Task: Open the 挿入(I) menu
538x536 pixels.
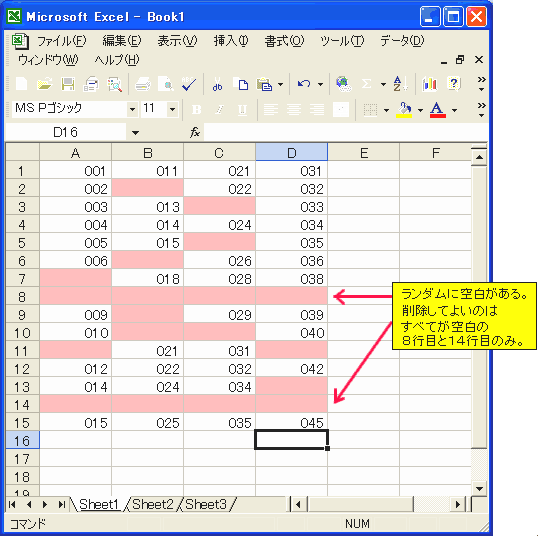Action: click(x=231, y=41)
